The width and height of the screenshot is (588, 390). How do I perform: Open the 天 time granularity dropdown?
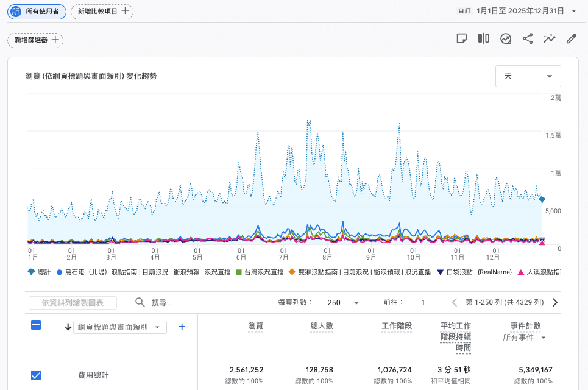[x=528, y=76]
